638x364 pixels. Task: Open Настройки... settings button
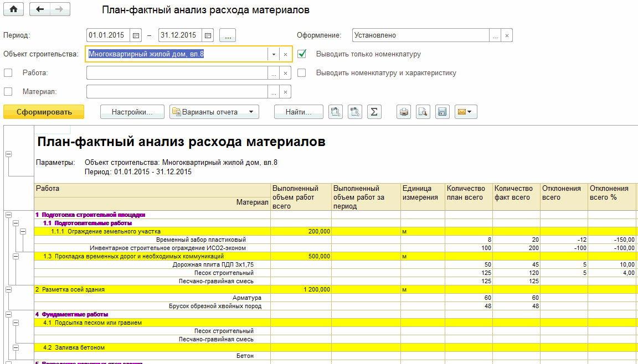click(x=132, y=112)
